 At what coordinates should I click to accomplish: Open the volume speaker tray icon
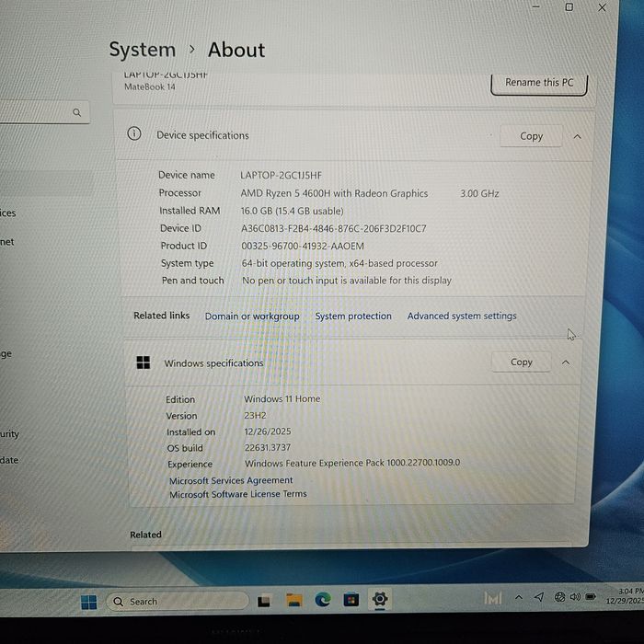(x=575, y=597)
